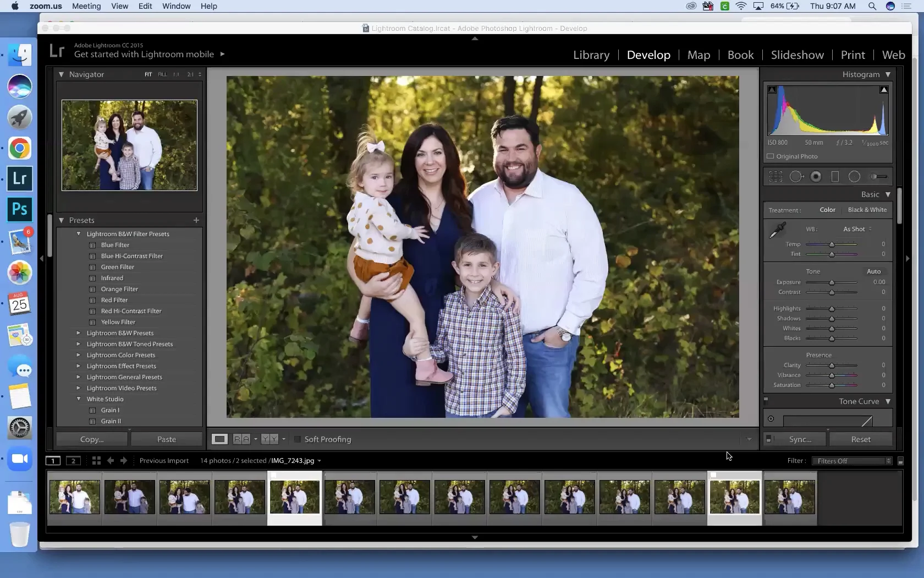Switch to the Map module
Viewport: 924px width, 578px height.
click(698, 55)
